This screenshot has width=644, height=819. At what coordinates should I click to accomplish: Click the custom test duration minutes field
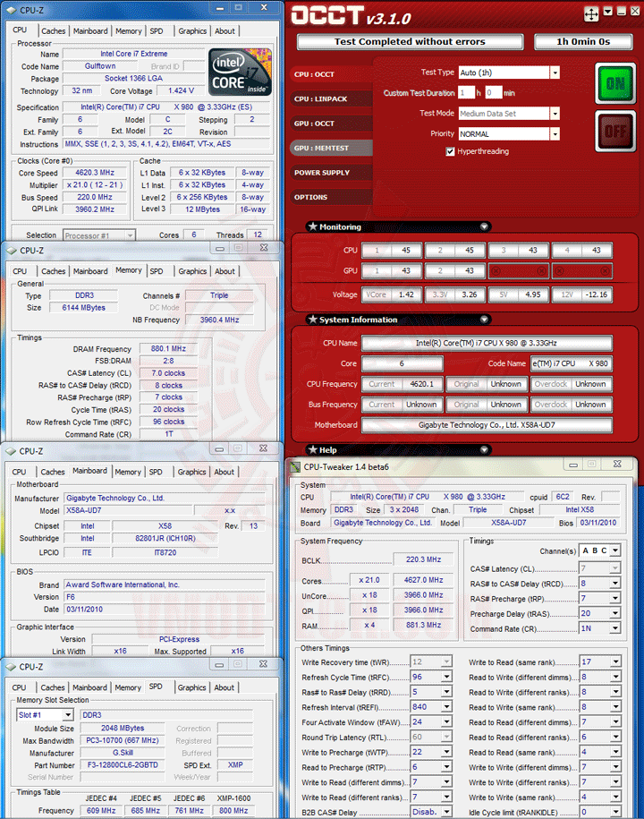click(x=494, y=93)
